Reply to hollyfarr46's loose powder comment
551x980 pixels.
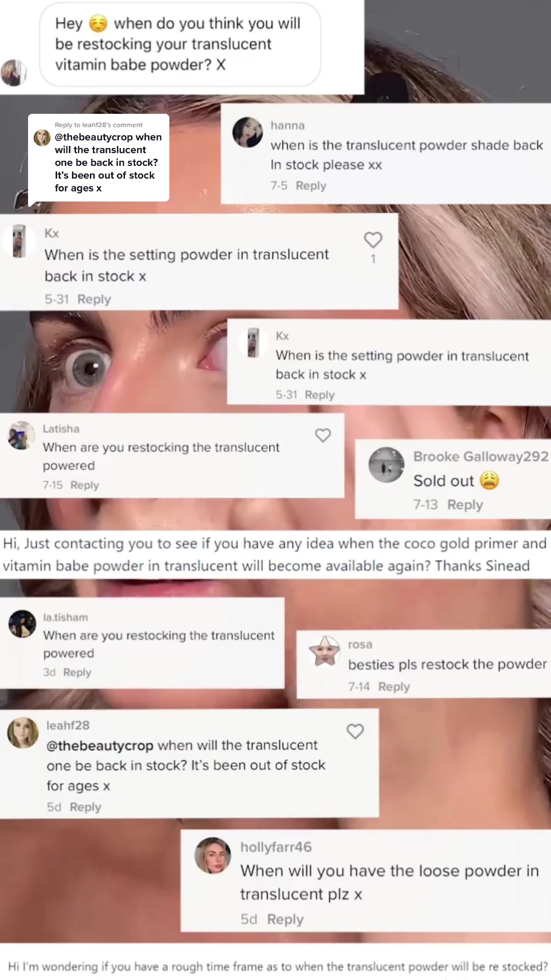pyautogui.click(x=285, y=919)
